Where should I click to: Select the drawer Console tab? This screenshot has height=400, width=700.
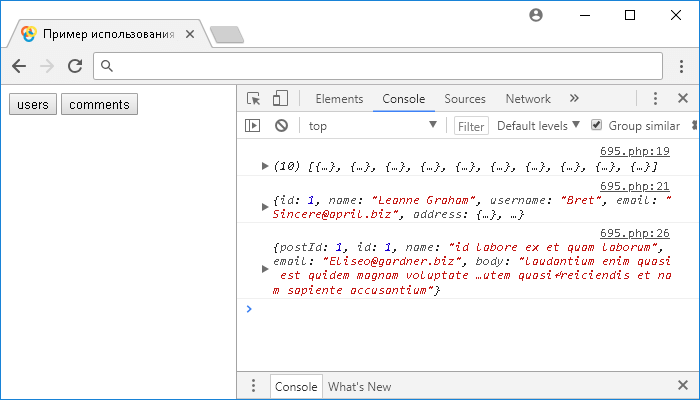pyautogui.click(x=296, y=386)
